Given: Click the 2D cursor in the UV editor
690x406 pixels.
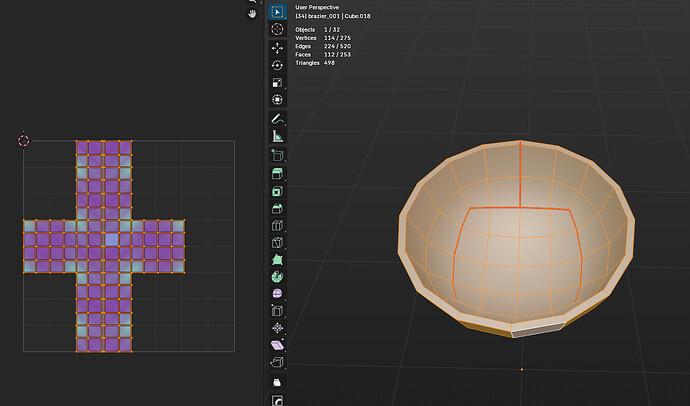Looking at the screenshot, I should [23, 140].
